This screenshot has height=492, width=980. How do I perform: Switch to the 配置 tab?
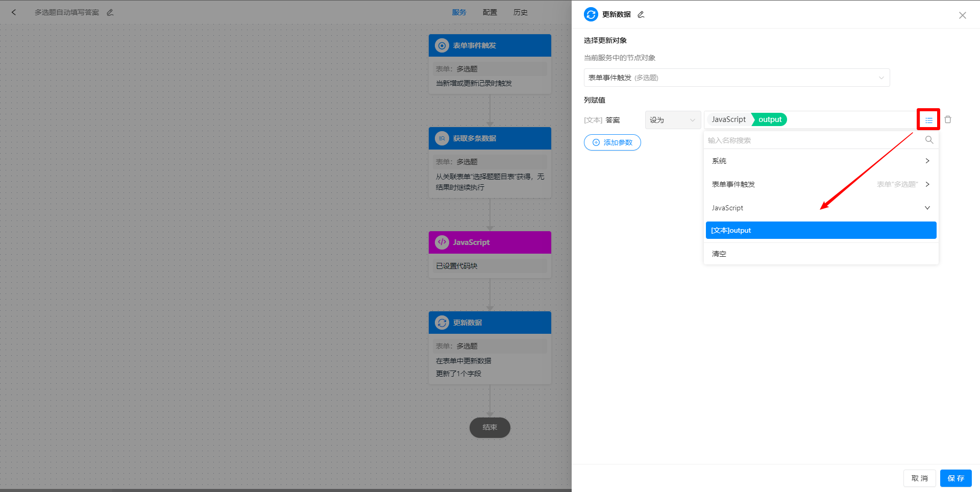(489, 12)
